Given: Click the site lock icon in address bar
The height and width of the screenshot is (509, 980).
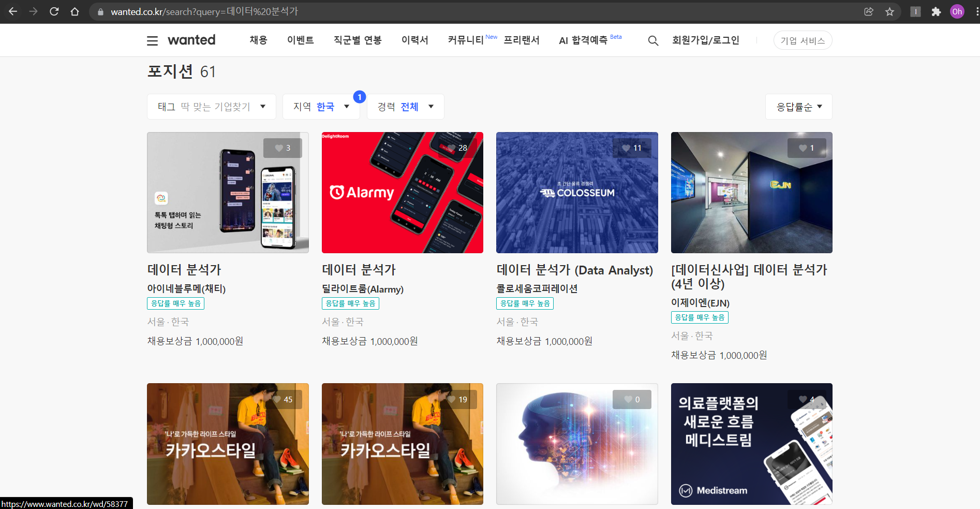Looking at the screenshot, I should click(100, 11).
